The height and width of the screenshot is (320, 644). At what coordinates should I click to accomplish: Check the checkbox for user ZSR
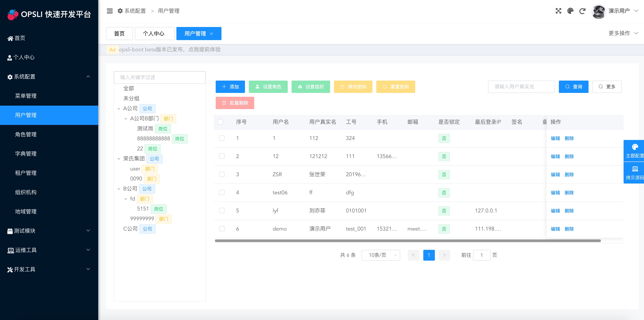(221, 174)
